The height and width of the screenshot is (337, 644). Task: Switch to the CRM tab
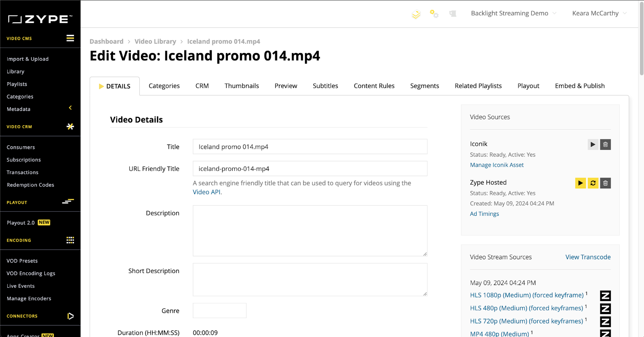pyautogui.click(x=202, y=86)
